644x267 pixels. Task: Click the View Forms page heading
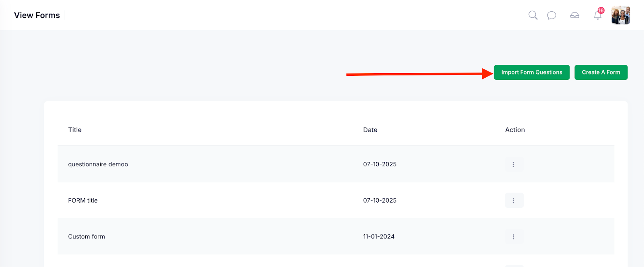(x=37, y=15)
